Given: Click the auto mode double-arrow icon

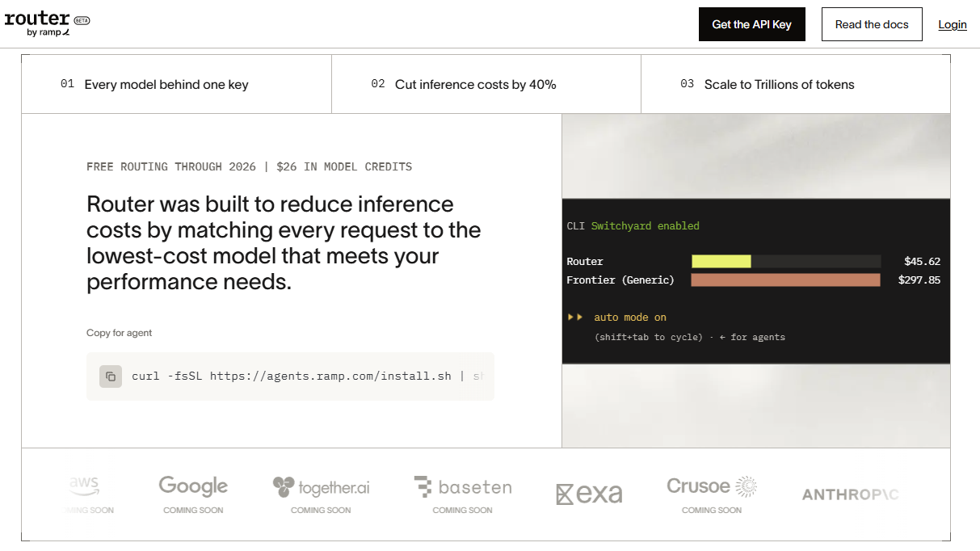Looking at the screenshot, I should click(575, 318).
